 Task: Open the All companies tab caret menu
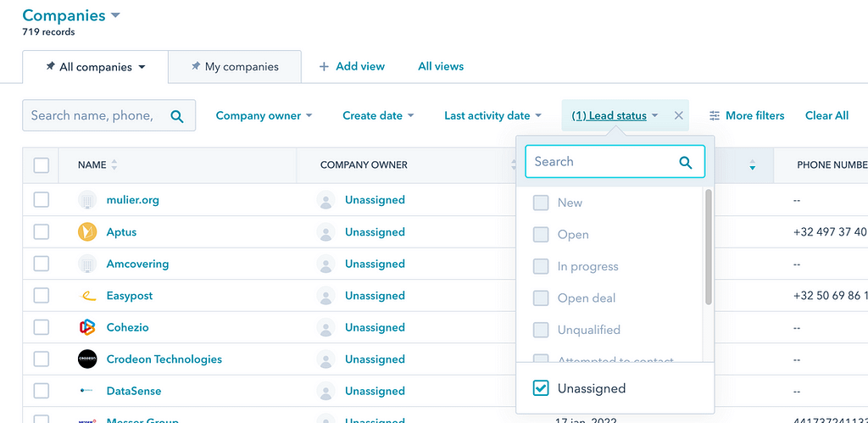(142, 67)
